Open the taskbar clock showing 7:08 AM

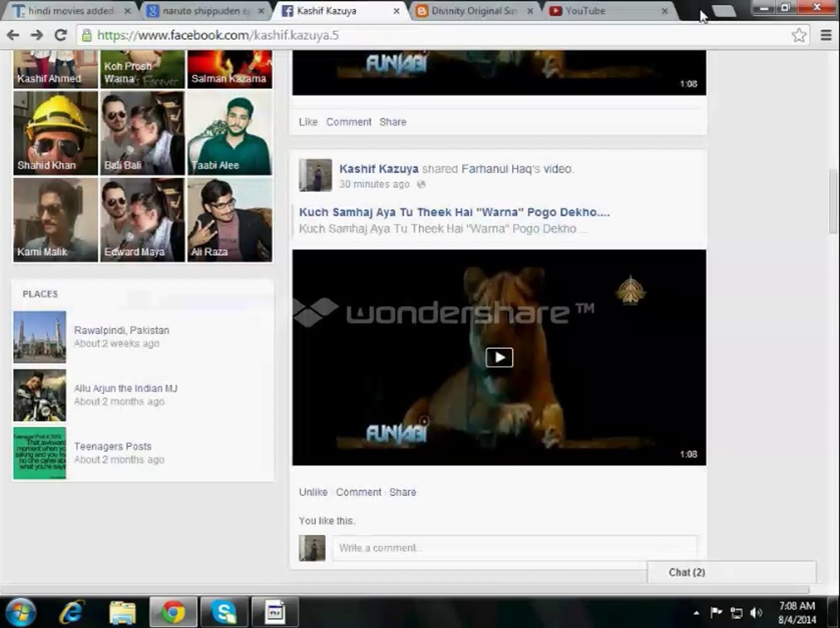point(797,613)
